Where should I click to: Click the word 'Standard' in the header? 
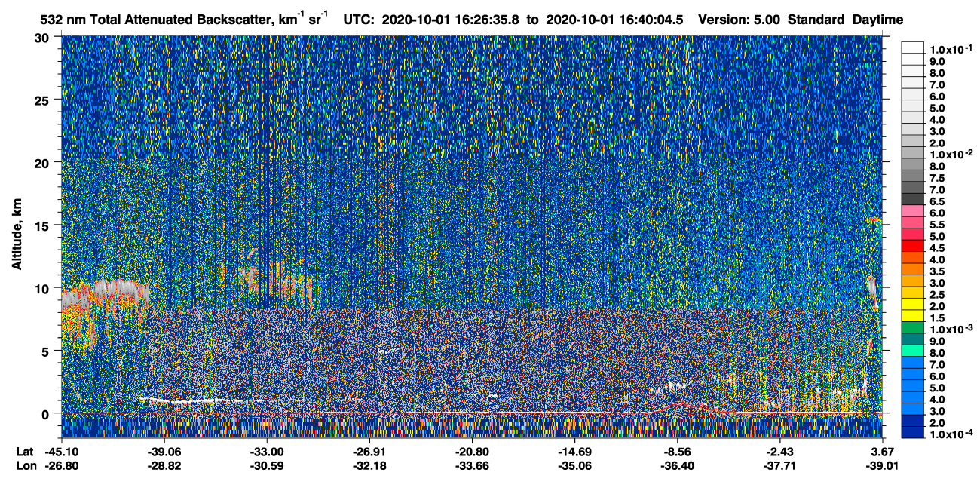click(x=816, y=20)
